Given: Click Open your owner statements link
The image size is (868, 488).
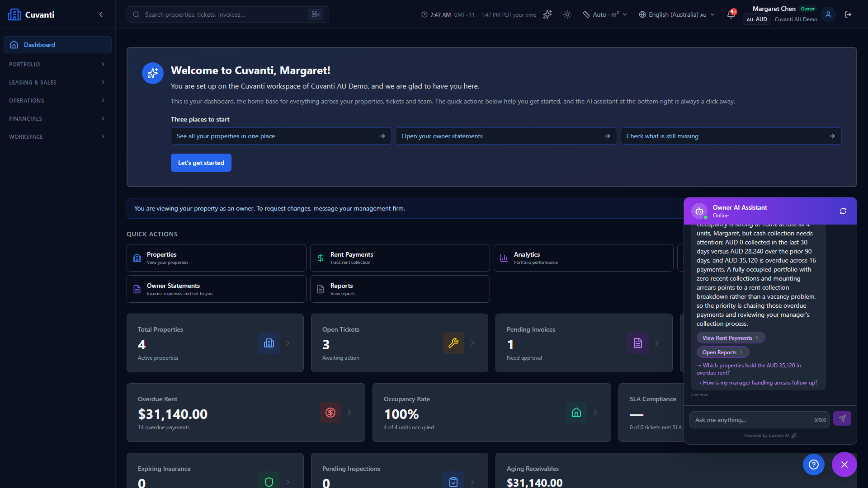Looking at the screenshot, I should click(506, 136).
